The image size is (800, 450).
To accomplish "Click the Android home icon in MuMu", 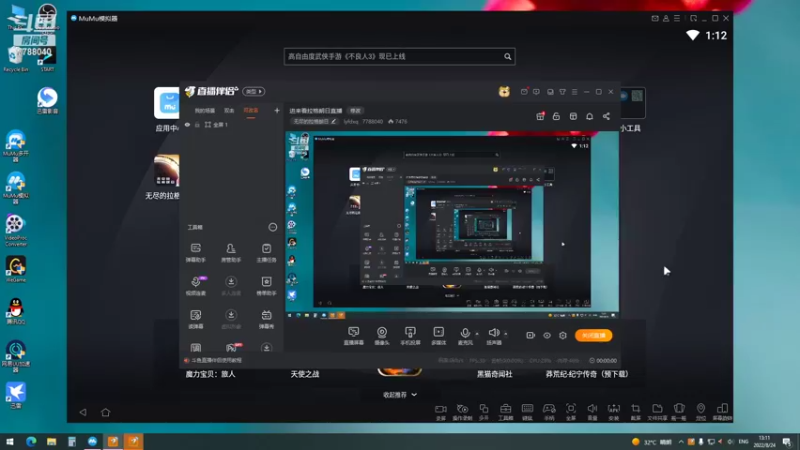I will click(x=106, y=412).
